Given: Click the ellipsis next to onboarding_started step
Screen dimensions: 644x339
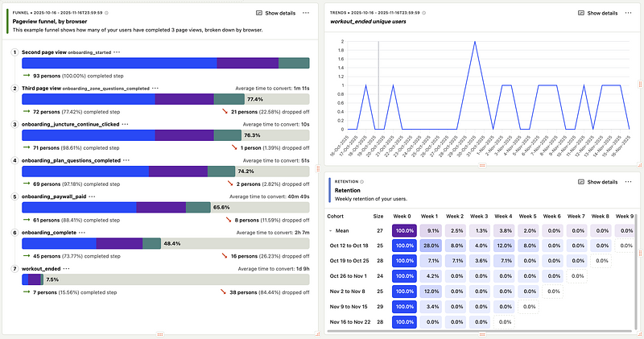Looking at the screenshot, I should click(118, 52).
